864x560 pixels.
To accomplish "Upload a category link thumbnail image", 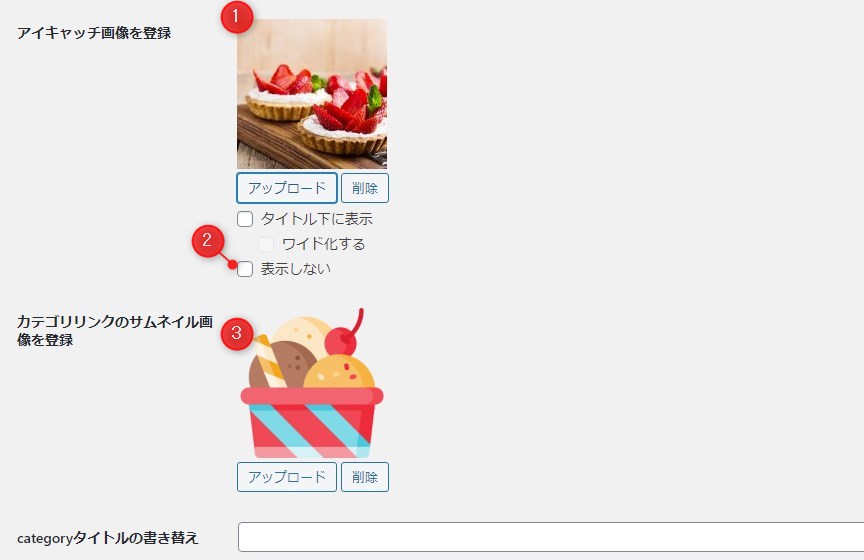I will 287,477.
